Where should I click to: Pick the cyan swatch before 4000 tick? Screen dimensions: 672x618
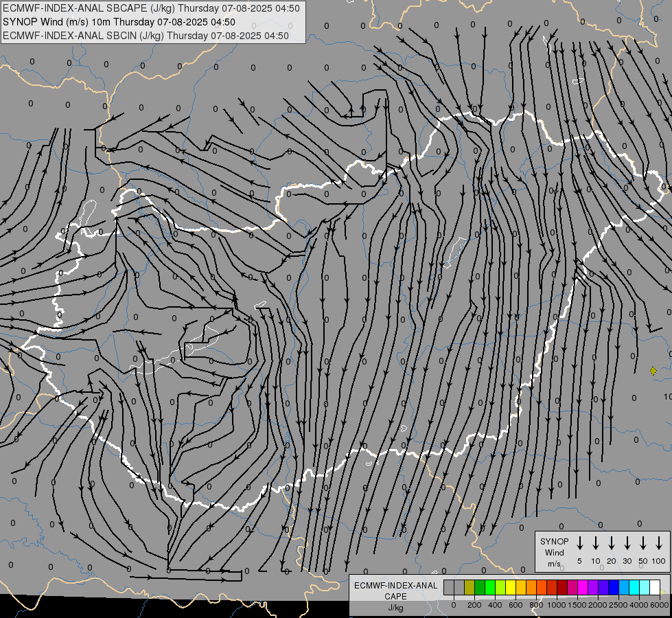point(635,587)
